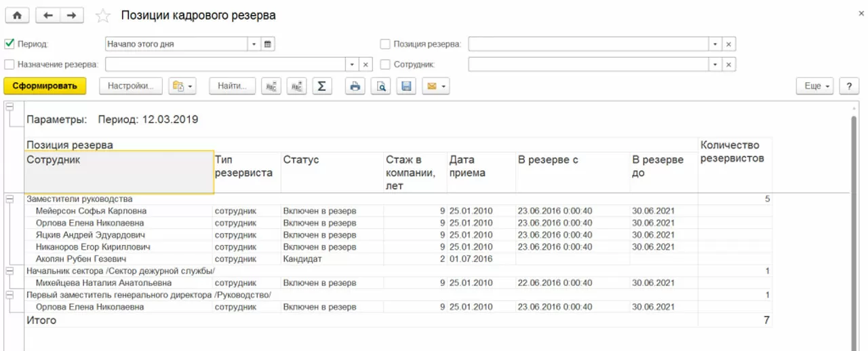Click the period input field
Image resolution: width=868 pixels, height=351 pixels.
(x=176, y=44)
